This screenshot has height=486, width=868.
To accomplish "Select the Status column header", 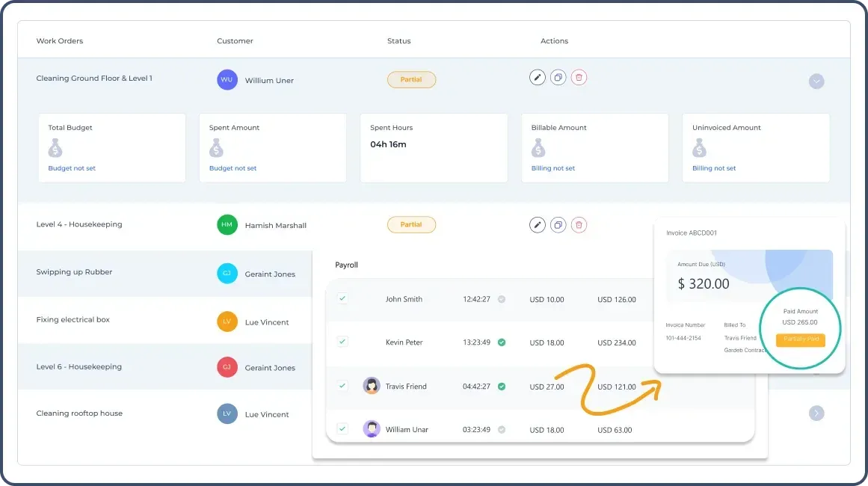I will 398,41.
